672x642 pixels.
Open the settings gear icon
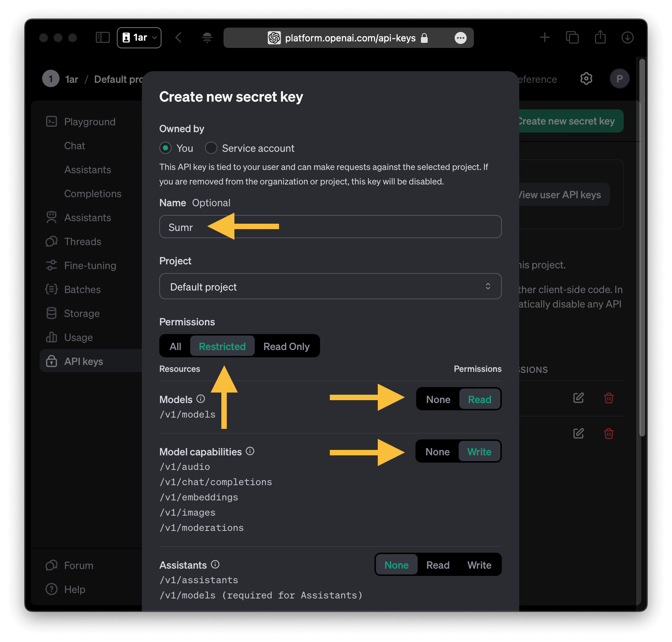[x=586, y=78]
